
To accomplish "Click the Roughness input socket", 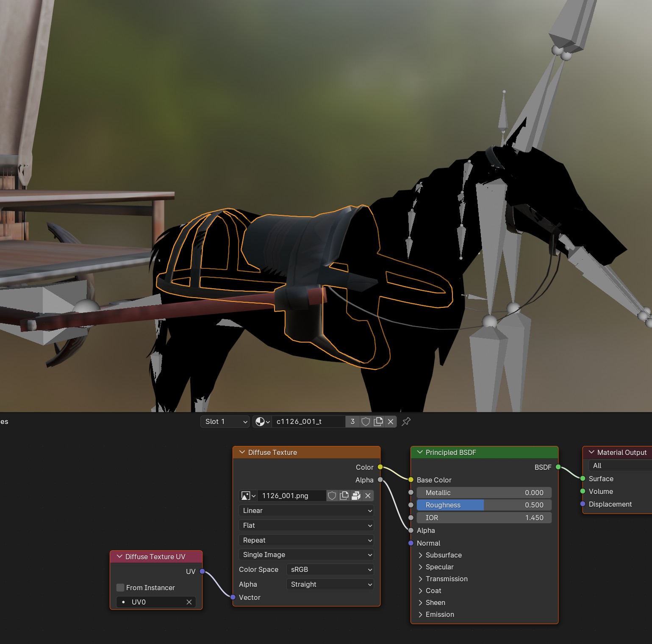I will pos(411,505).
